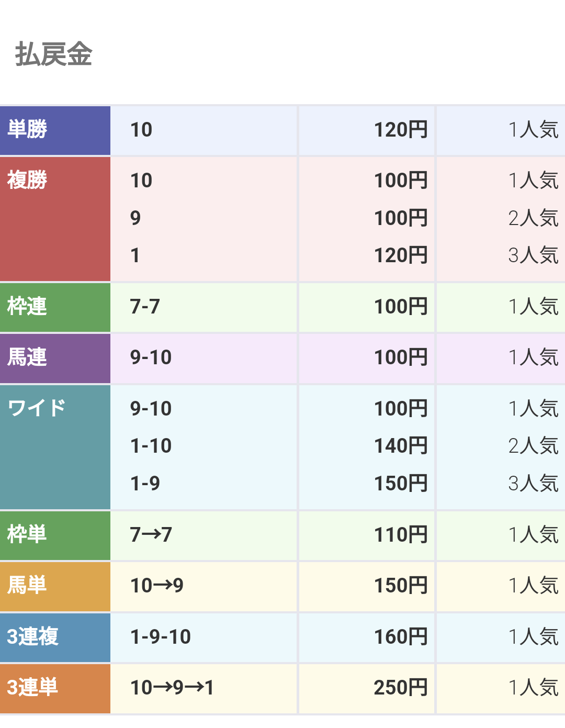Select the 3連複 label cell

[55, 637]
